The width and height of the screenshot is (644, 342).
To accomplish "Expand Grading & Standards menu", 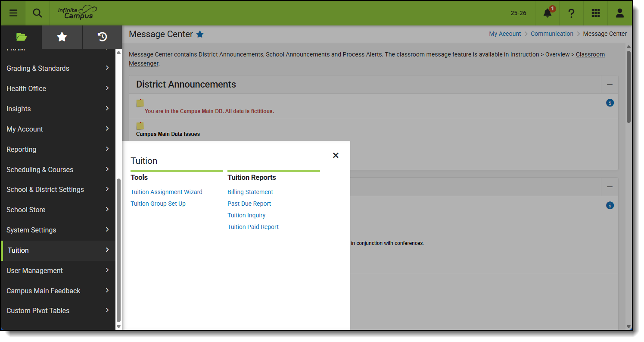I will pyautogui.click(x=58, y=68).
